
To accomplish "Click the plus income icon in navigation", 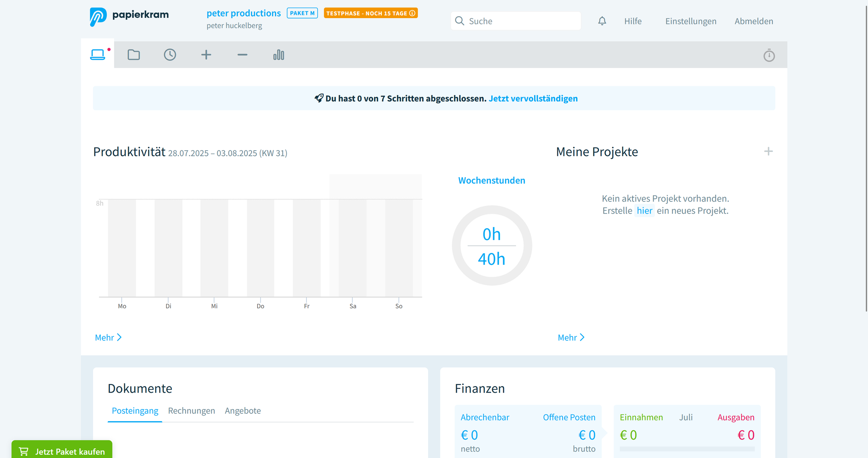I will point(206,55).
